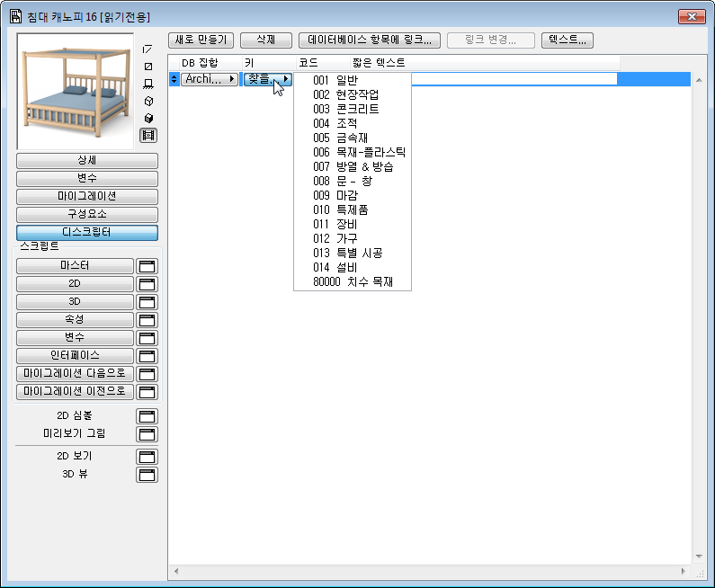Select the preview picture film icon
The width and height of the screenshot is (715, 588).
coord(148,136)
